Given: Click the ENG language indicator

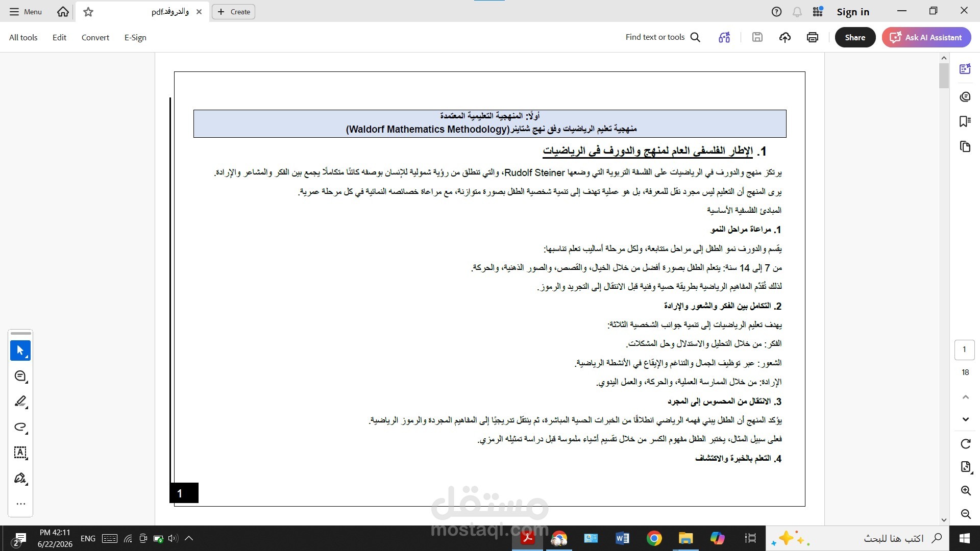Looking at the screenshot, I should [x=88, y=538].
